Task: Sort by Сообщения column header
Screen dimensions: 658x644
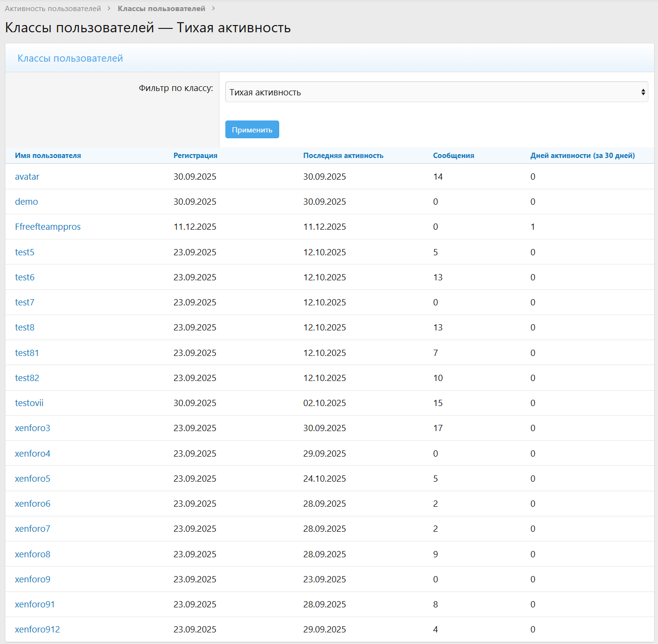Action: (x=453, y=156)
